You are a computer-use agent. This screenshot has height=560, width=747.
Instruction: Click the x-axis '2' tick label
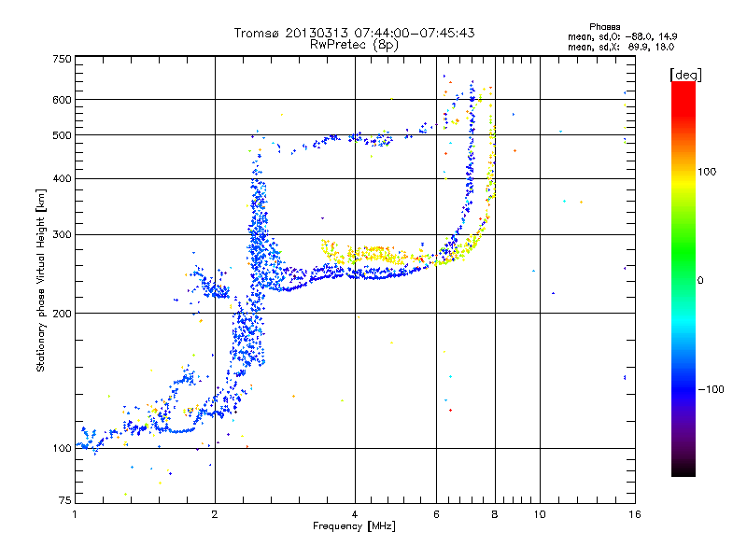(x=215, y=514)
